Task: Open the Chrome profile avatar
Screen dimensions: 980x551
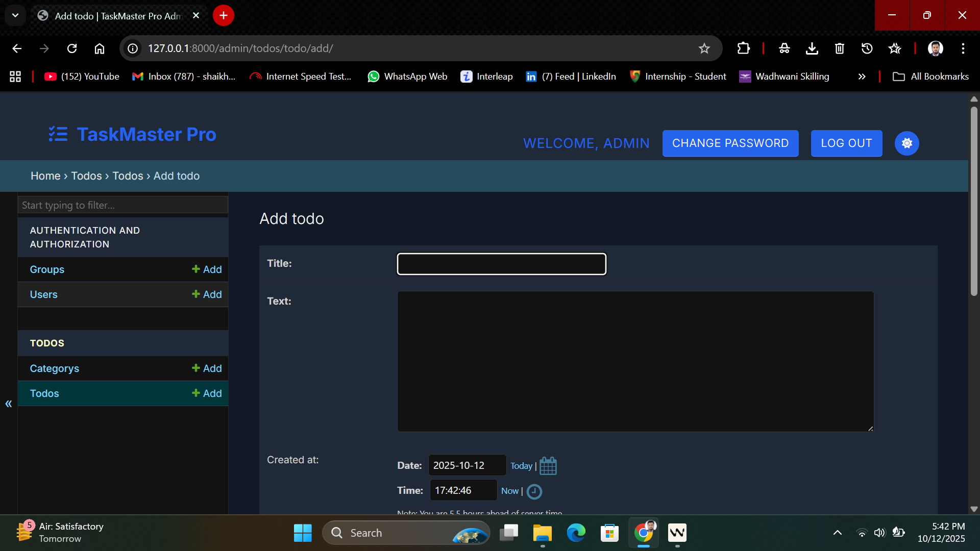Action: pyautogui.click(x=936, y=48)
